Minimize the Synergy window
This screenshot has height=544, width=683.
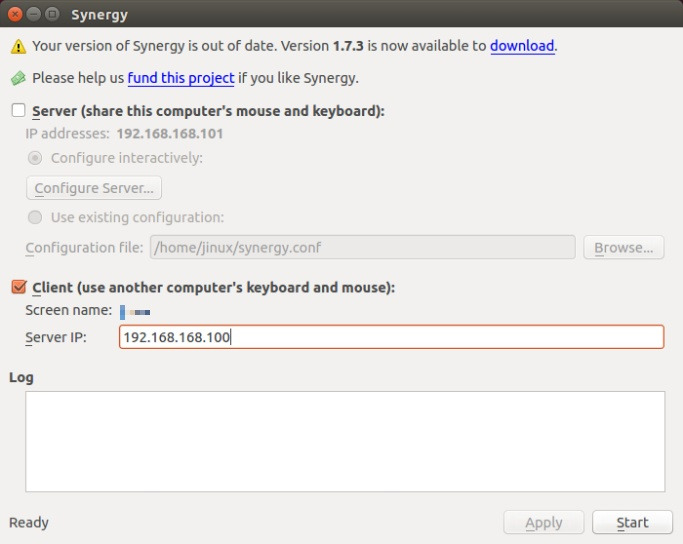pyautogui.click(x=34, y=14)
